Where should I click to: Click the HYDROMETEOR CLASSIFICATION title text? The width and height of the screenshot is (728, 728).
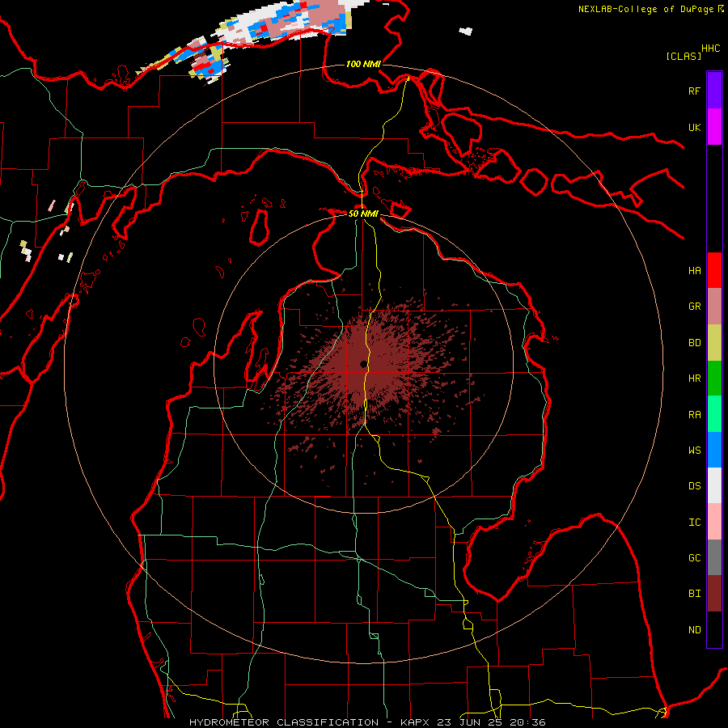pos(284,722)
